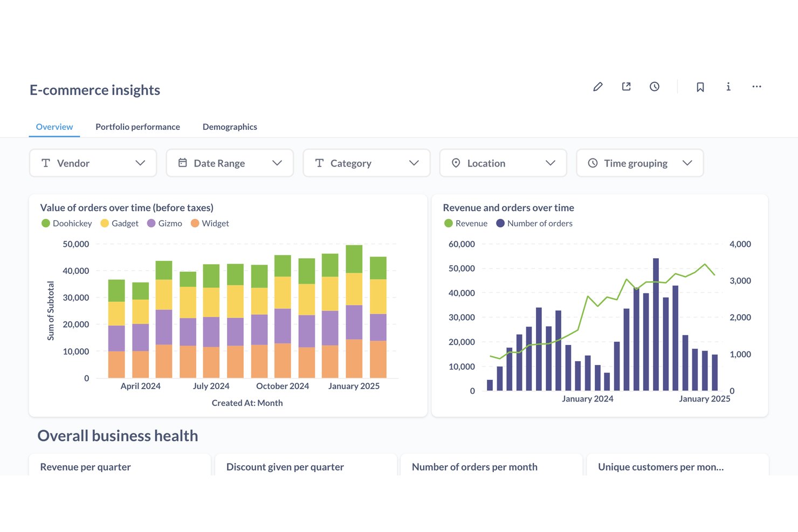Expand the Category filter chevron
Screen dimensions: 798x532
(414, 163)
